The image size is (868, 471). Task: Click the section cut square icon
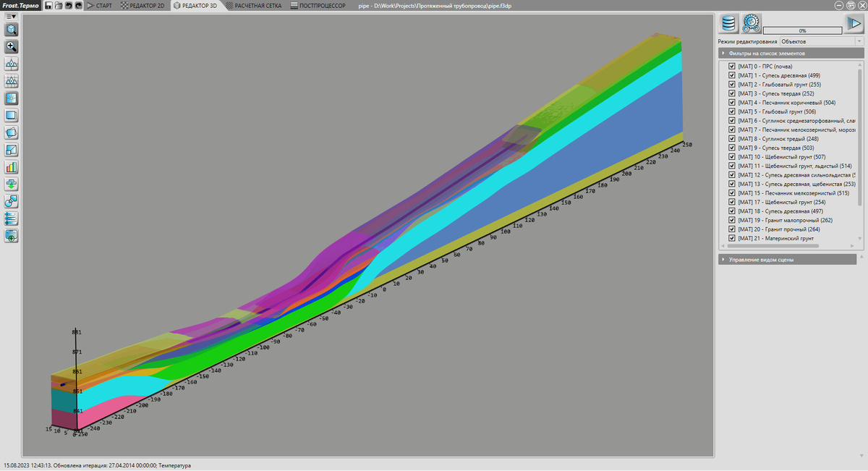pyautogui.click(x=12, y=150)
